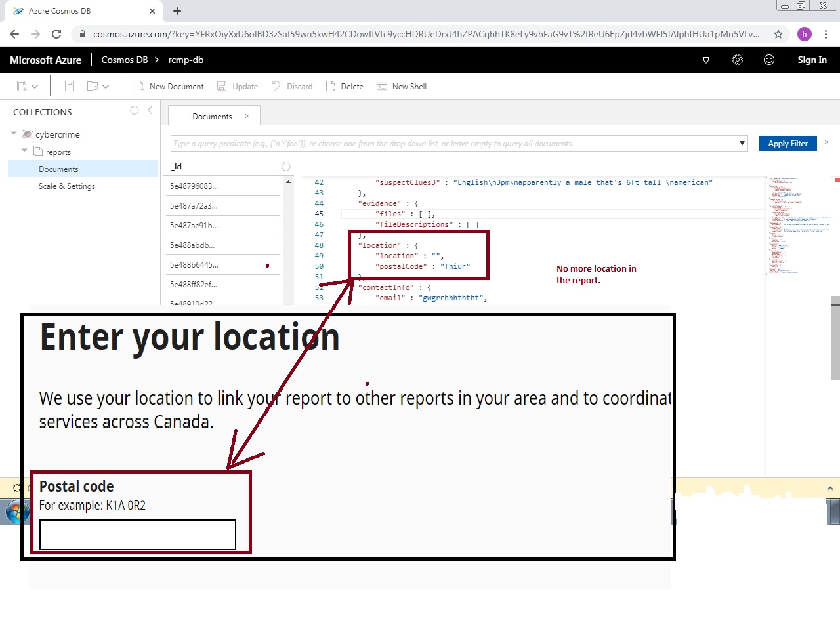Reload the Cosmos DB page

[56, 34]
